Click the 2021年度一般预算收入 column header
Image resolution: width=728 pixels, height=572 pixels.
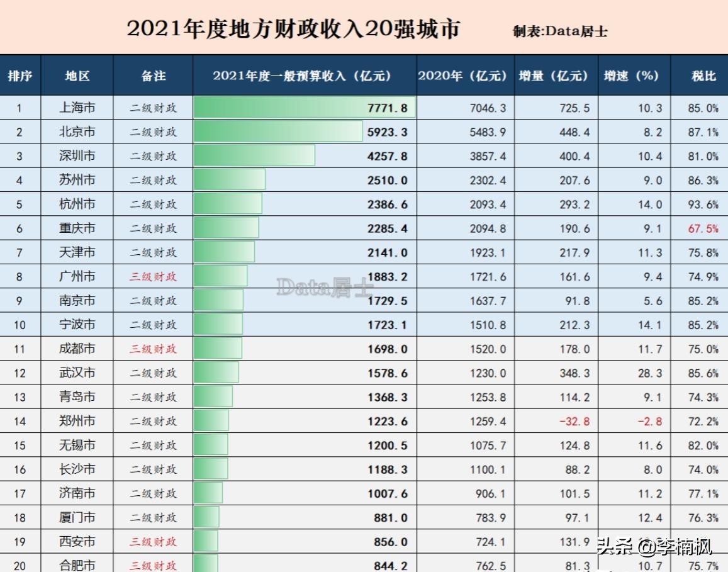[303, 76]
